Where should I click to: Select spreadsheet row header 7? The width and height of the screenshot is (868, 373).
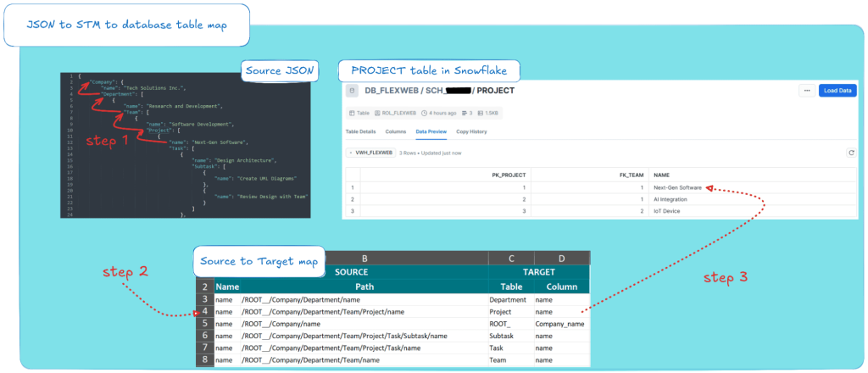[x=205, y=348]
